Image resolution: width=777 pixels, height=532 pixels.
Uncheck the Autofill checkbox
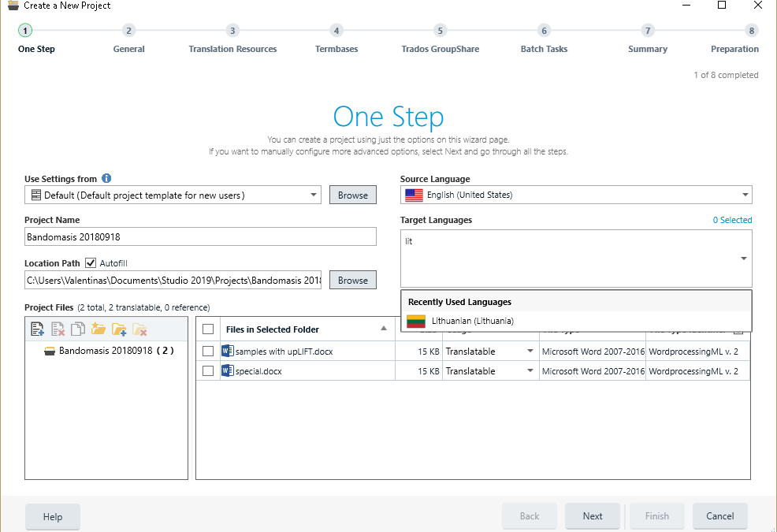click(x=91, y=262)
